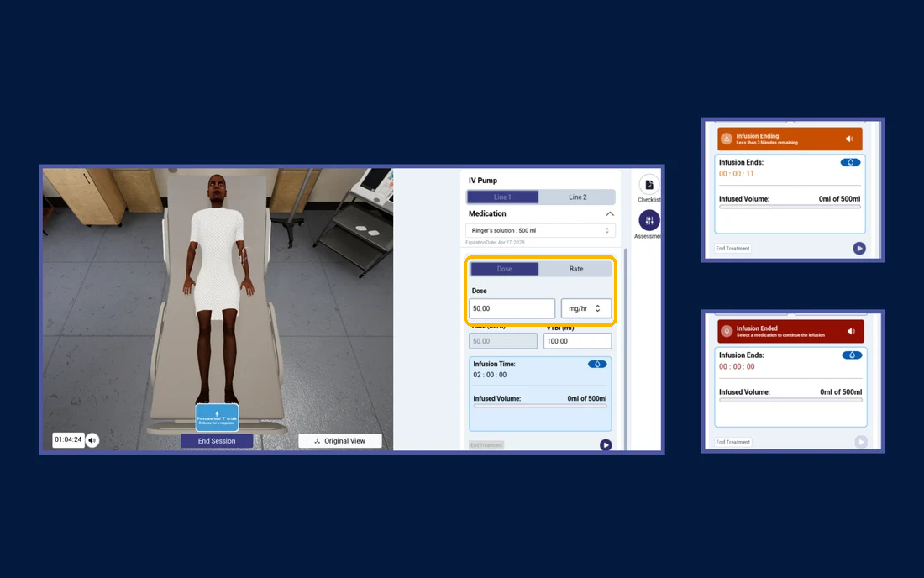Open the Ringer's solution medication dropdown

(x=540, y=230)
